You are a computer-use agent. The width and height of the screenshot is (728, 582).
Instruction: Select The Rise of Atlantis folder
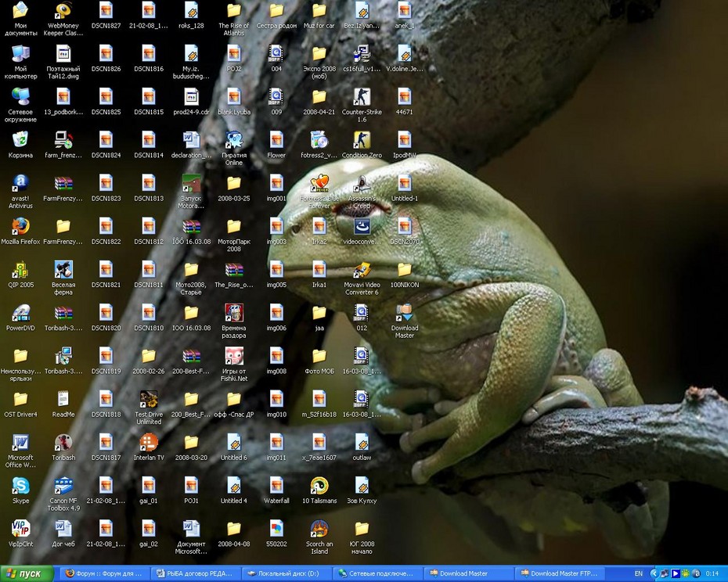click(x=234, y=19)
